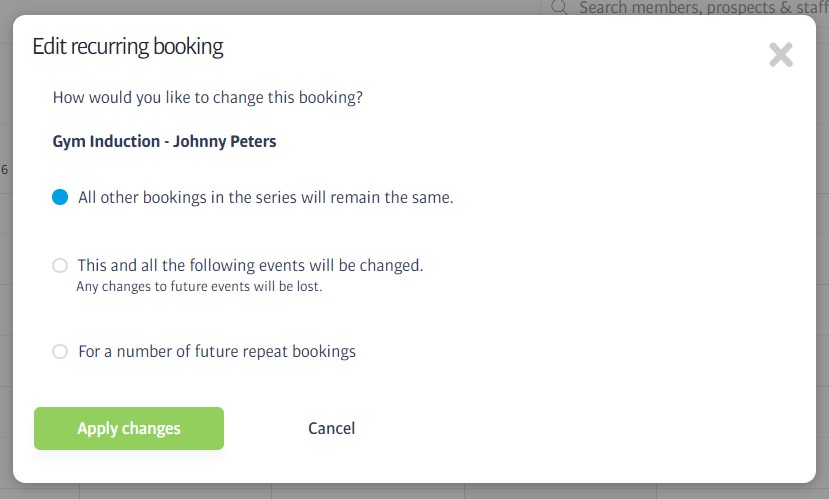Click the empty white space right of Cancel
Viewport: 829px width, 499px height.
point(560,429)
